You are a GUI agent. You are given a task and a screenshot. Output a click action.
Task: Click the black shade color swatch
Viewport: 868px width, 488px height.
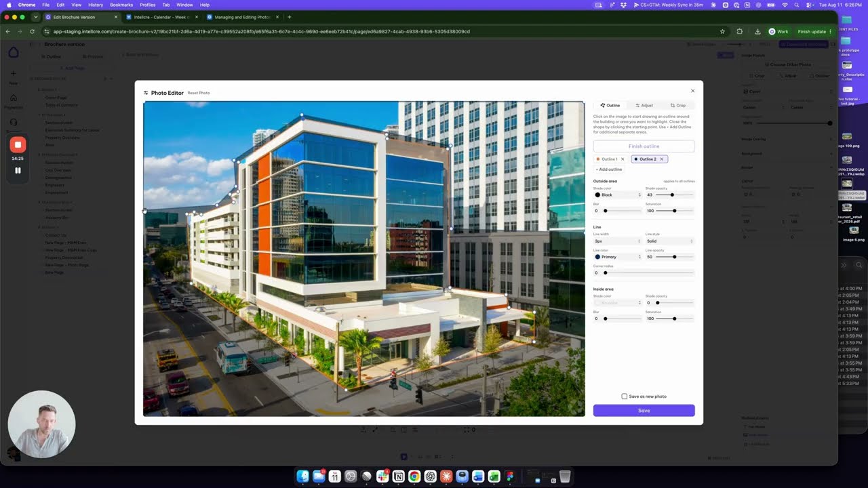(597, 195)
